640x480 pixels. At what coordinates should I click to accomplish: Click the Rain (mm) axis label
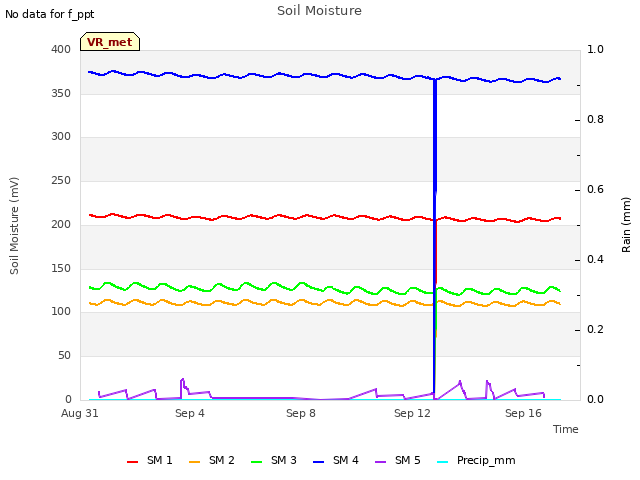pyautogui.click(x=626, y=225)
